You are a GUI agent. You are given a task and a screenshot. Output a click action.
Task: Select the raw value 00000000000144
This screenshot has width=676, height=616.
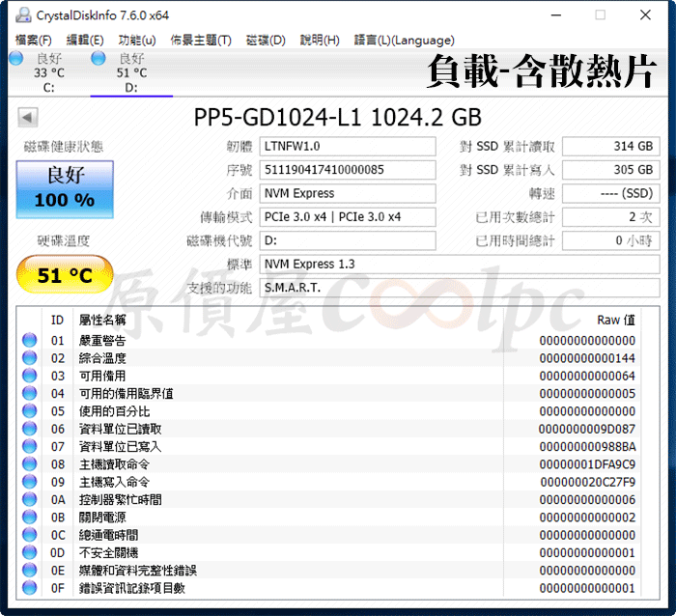pos(587,358)
